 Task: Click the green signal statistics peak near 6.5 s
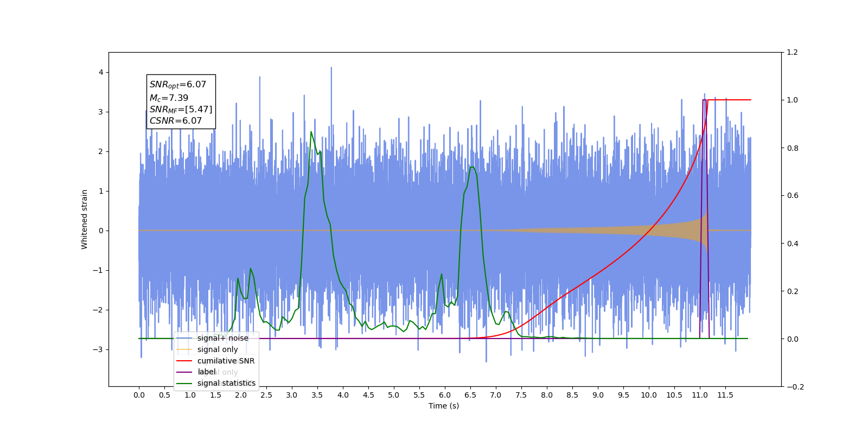point(472,167)
